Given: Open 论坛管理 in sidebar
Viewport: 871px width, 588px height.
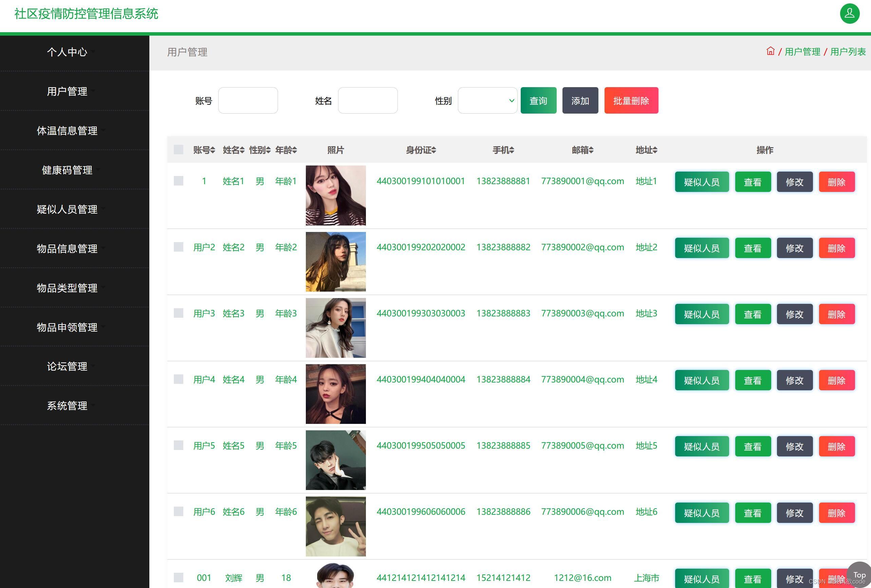Looking at the screenshot, I should click(68, 366).
